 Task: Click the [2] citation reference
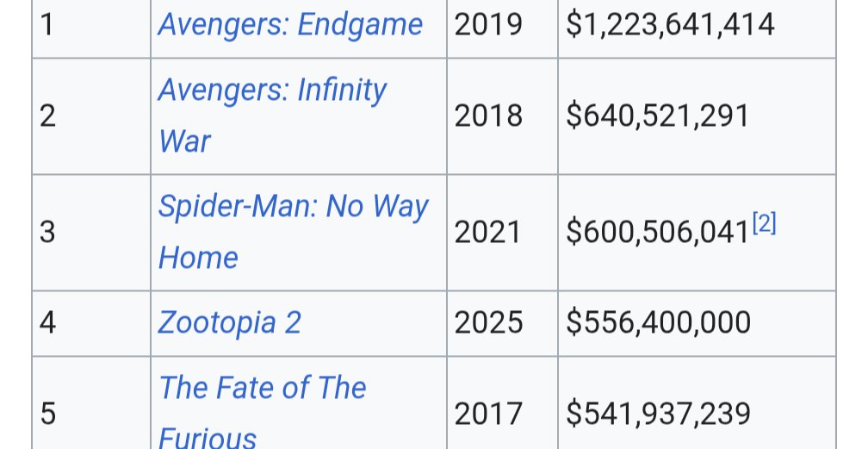[x=764, y=224]
